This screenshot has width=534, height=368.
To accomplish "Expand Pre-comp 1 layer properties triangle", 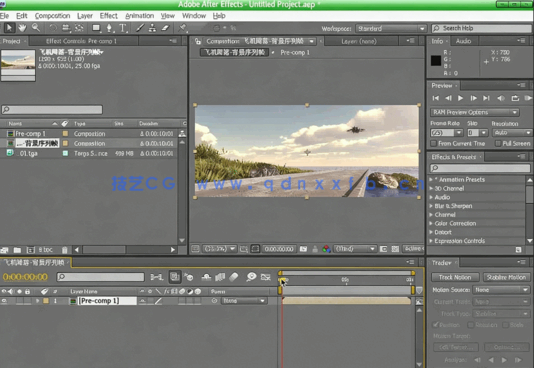I will pos(37,301).
